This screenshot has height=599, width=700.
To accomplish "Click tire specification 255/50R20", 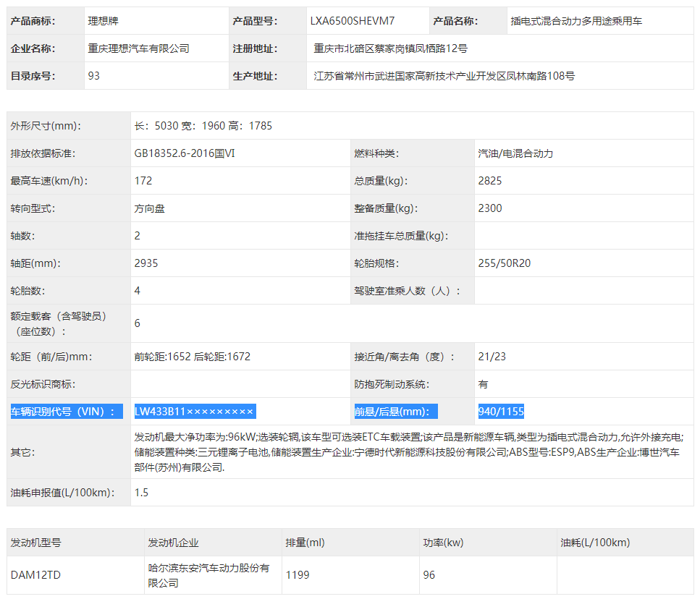I will point(505,263).
